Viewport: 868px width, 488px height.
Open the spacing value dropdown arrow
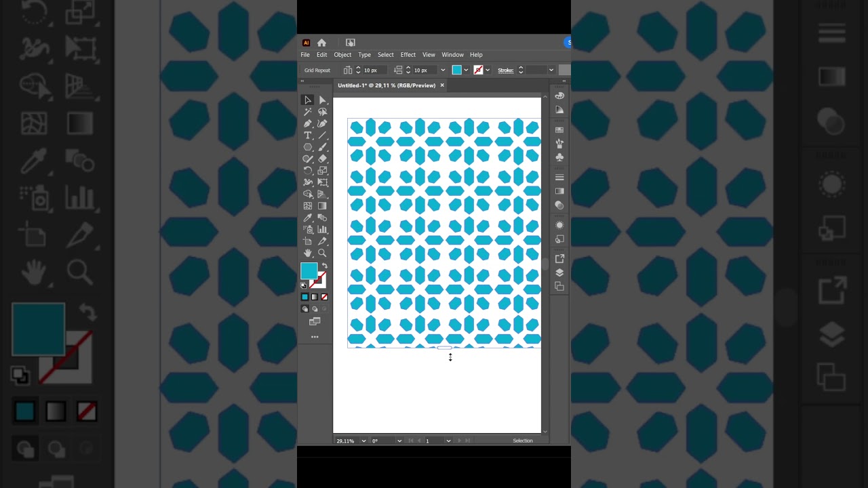(443, 70)
